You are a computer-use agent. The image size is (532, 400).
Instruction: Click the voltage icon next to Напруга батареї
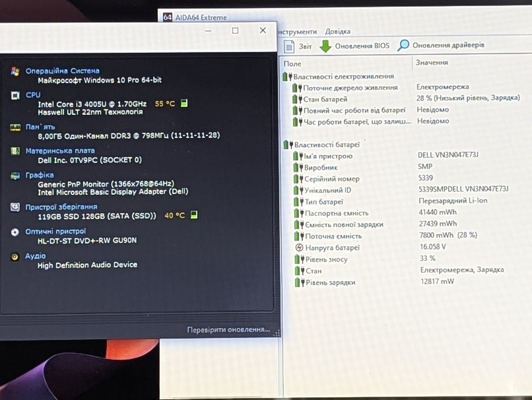[299, 248]
